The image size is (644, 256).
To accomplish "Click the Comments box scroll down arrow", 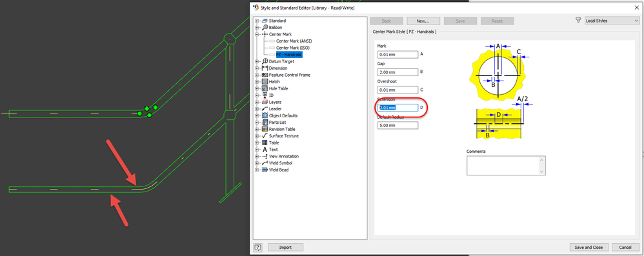I will point(542,172).
